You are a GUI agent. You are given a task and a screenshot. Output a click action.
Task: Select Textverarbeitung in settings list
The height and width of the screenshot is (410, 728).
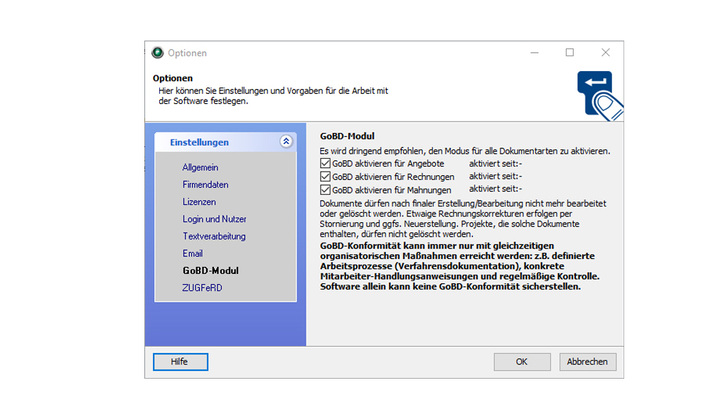(214, 236)
